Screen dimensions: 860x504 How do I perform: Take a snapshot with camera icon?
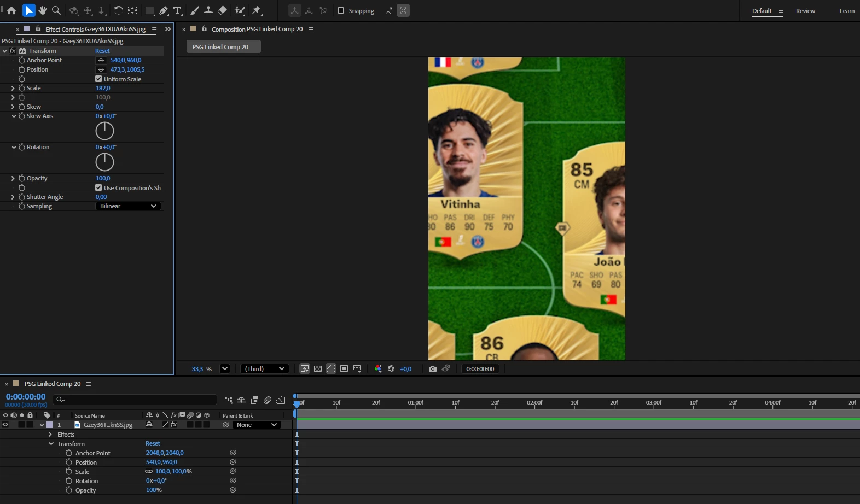pos(433,369)
